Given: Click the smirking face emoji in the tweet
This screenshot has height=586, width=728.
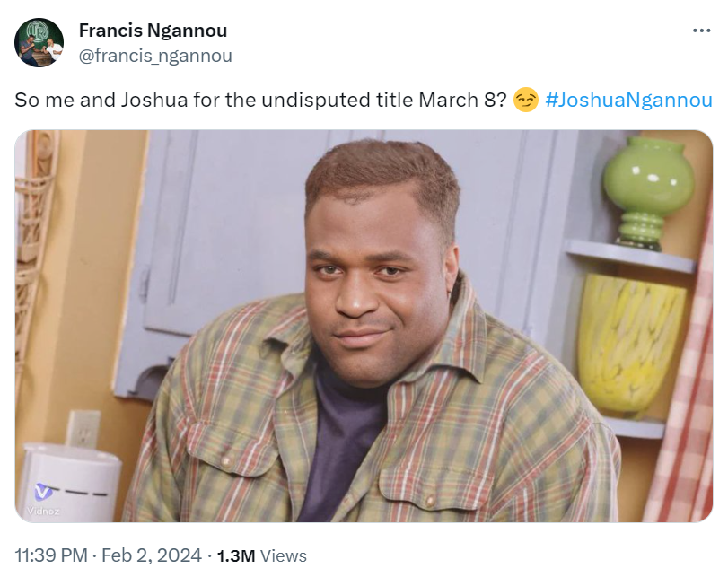Looking at the screenshot, I should (526, 101).
